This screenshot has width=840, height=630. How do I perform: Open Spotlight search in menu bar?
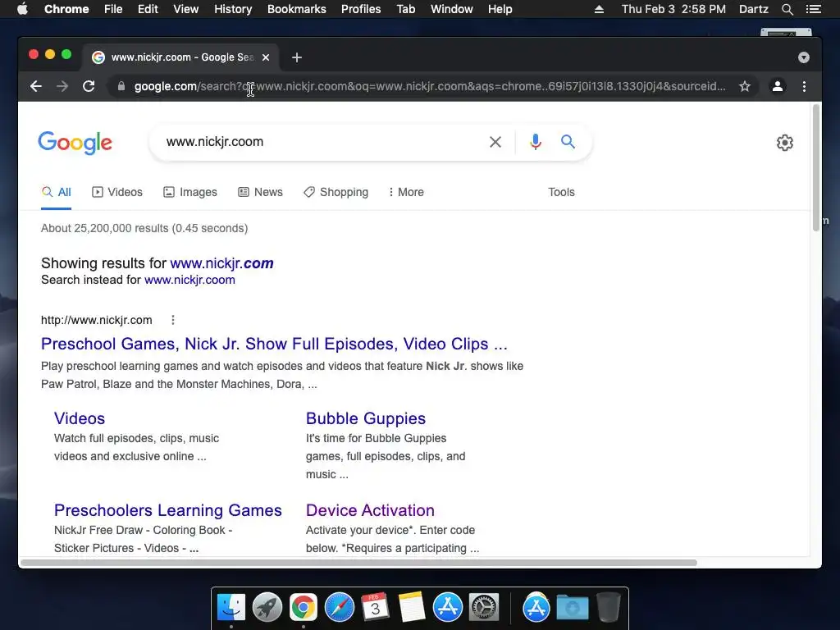pos(787,9)
